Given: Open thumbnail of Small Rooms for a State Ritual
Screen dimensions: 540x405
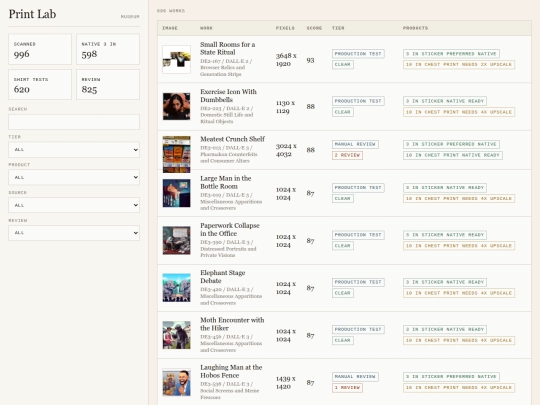Looking at the screenshot, I should pyautogui.click(x=176, y=59).
